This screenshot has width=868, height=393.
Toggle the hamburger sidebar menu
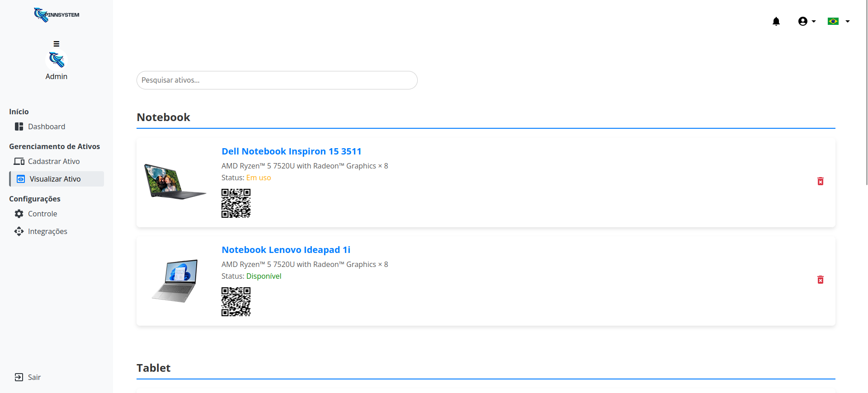tap(57, 44)
